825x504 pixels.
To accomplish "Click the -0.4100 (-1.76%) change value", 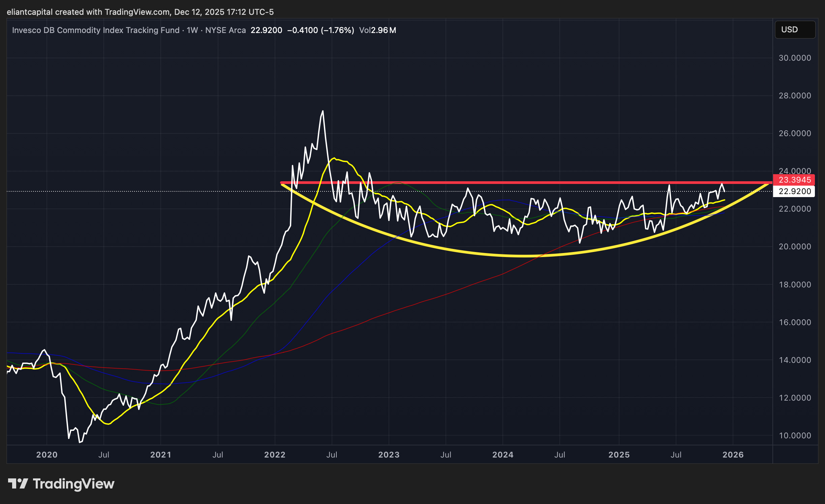I will click(x=320, y=30).
